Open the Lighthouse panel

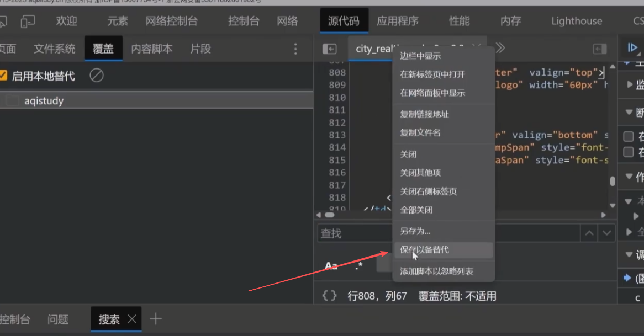click(x=577, y=21)
